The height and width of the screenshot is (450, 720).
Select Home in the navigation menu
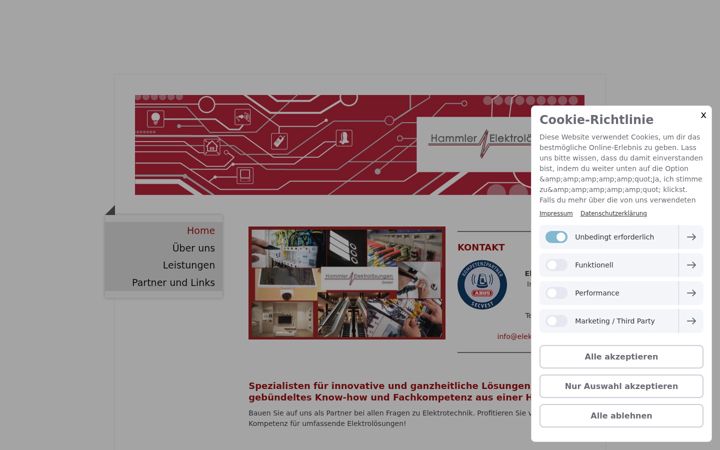click(201, 231)
